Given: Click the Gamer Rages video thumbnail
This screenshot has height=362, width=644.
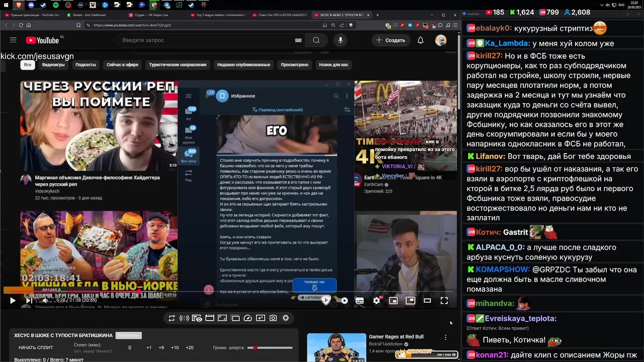Looking at the screenshot, I should click(x=337, y=347).
